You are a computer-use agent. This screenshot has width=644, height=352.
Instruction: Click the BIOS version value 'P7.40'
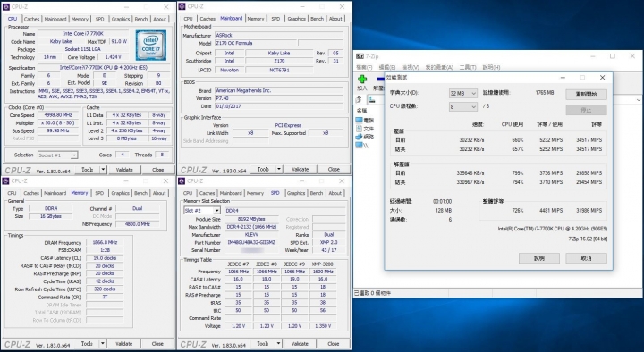(x=279, y=98)
